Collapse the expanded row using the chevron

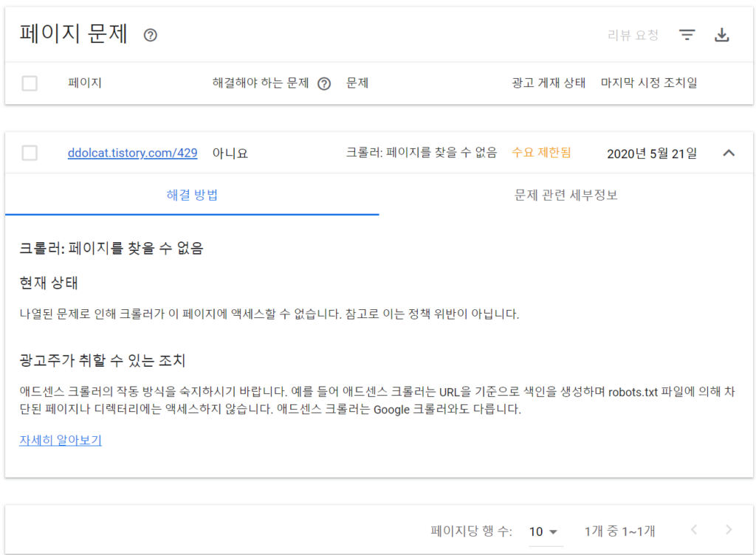pyautogui.click(x=728, y=153)
